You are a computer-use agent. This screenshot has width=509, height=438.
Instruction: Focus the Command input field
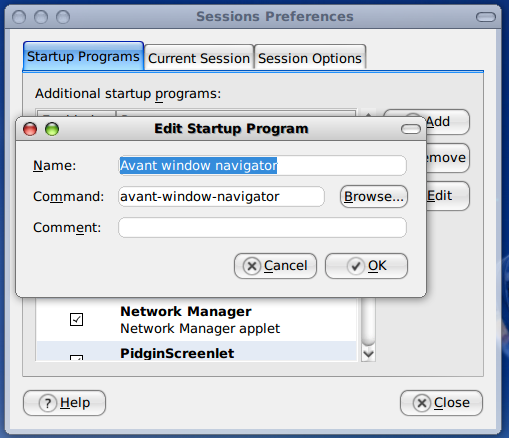(221, 197)
